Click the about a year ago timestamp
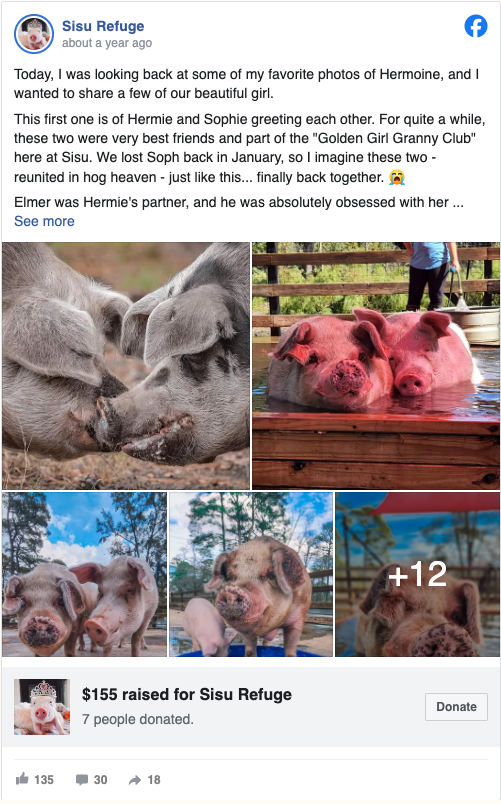The height and width of the screenshot is (804, 501). (107, 43)
